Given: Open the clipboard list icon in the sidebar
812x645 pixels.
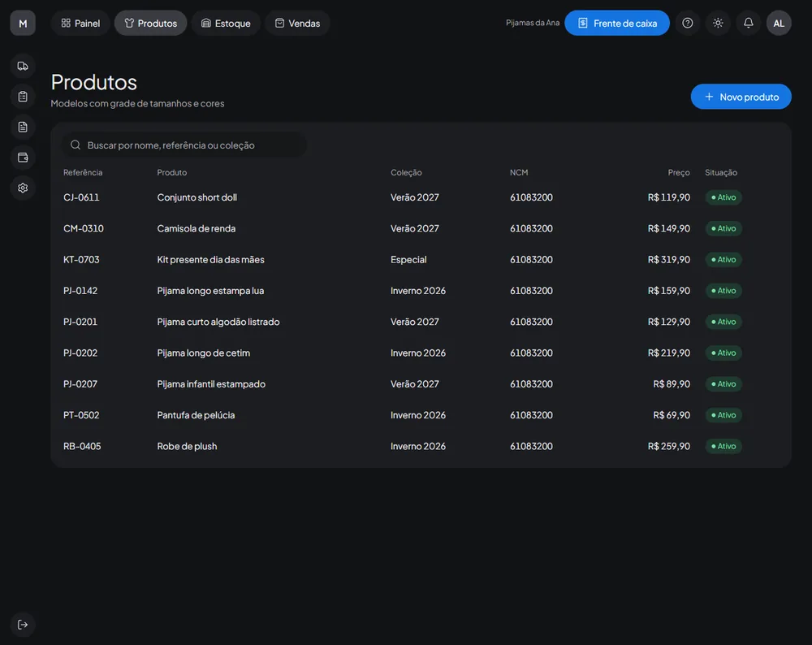Looking at the screenshot, I should (x=23, y=97).
